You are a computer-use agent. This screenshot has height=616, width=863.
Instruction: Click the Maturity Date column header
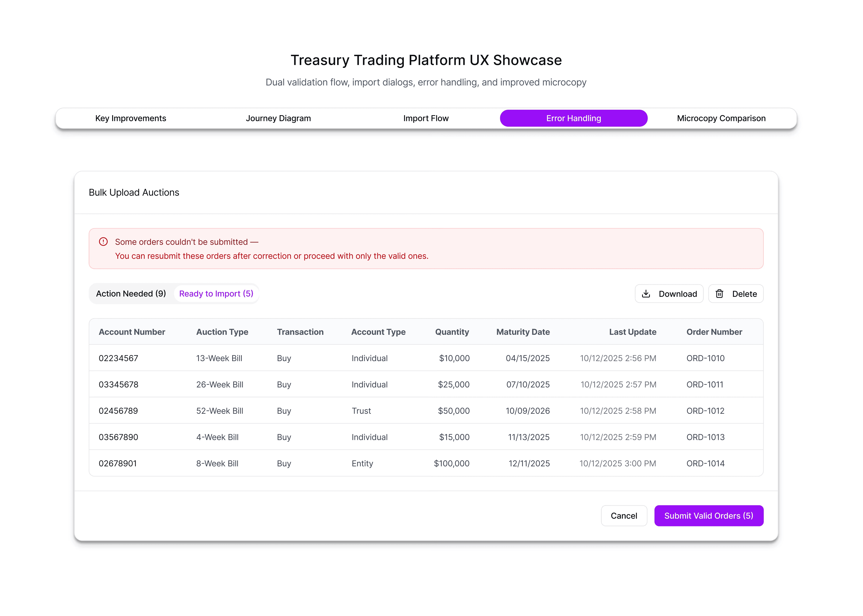tap(523, 332)
